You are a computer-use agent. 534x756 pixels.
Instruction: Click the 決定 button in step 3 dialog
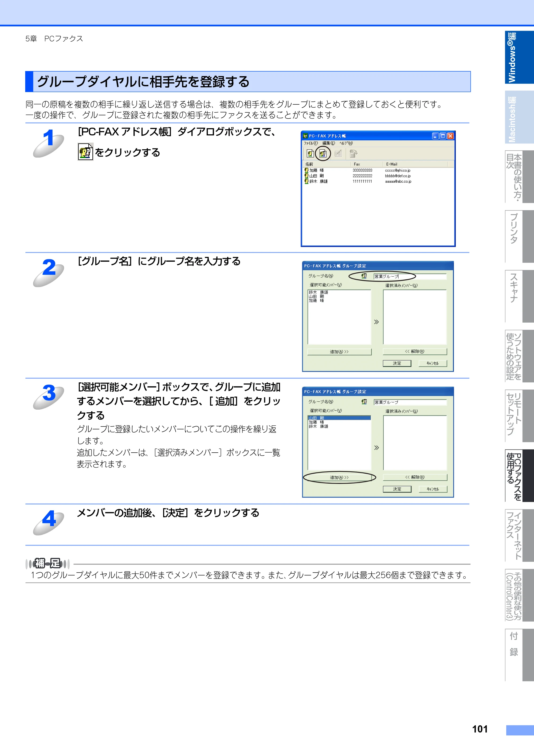point(397,489)
